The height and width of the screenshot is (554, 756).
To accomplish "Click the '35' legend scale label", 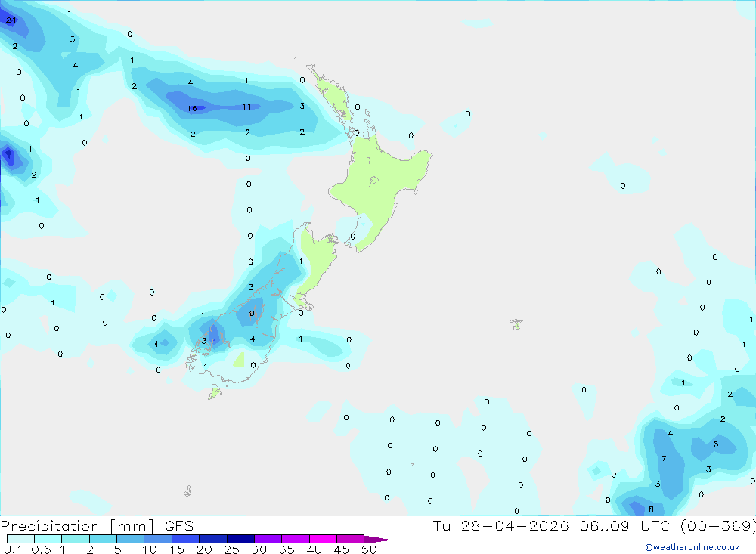I will 287,549.
